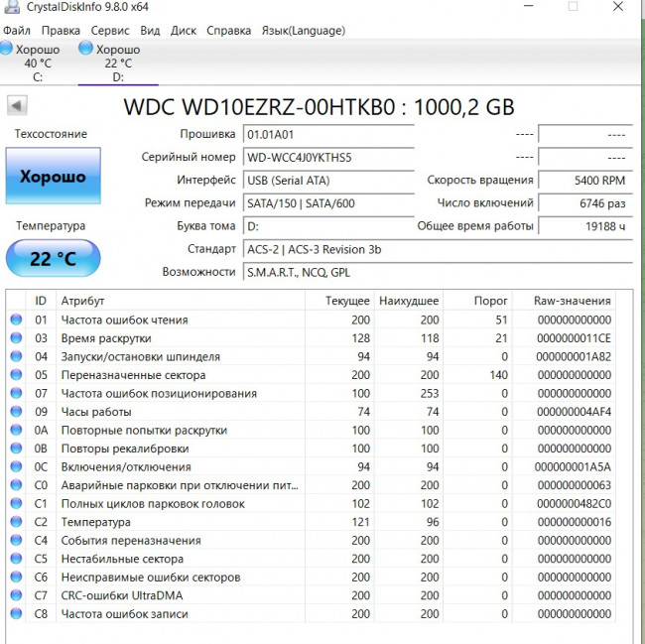Click the status dot for attribute 07
Image resolution: width=645 pixels, height=644 pixels.
tap(16, 393)
